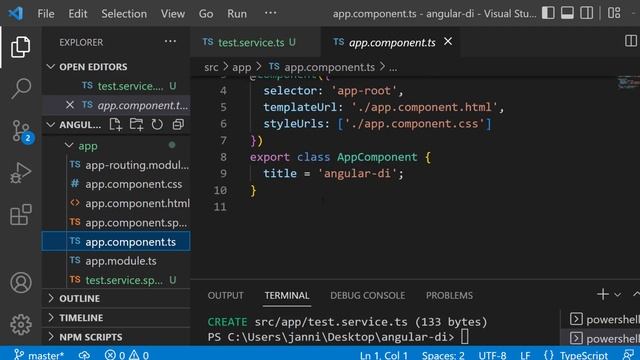Screen dimensions: 640x360
Task: Click the editor minimap preview
Action: point(629,82)
